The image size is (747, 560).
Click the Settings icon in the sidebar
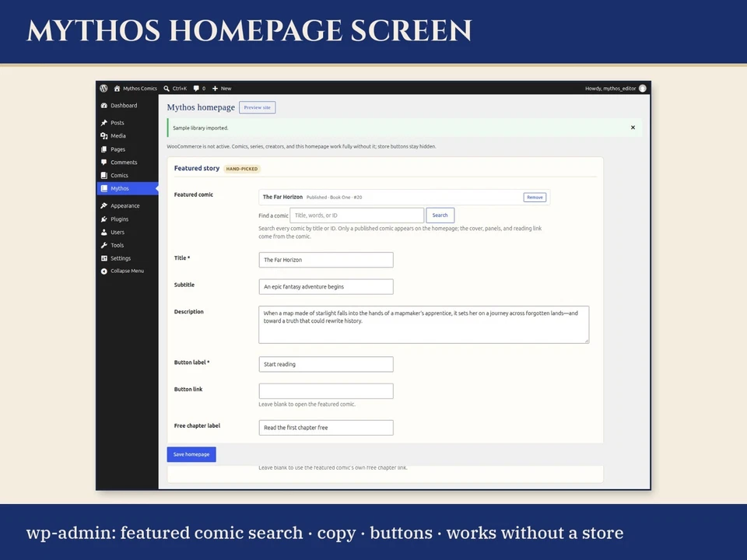pos(103,258)
